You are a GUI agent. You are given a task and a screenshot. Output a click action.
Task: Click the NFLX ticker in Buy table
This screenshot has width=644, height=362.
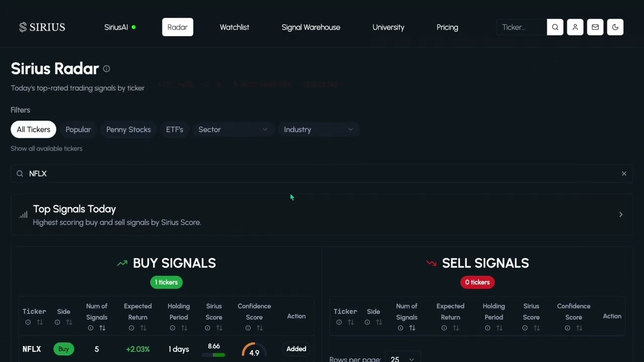coord(32,349)
